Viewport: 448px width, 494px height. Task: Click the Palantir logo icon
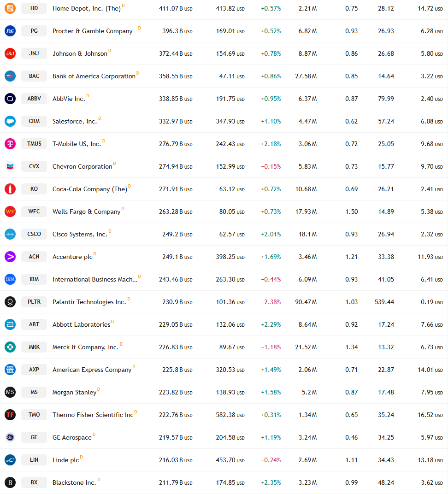(x=10, y=302)
